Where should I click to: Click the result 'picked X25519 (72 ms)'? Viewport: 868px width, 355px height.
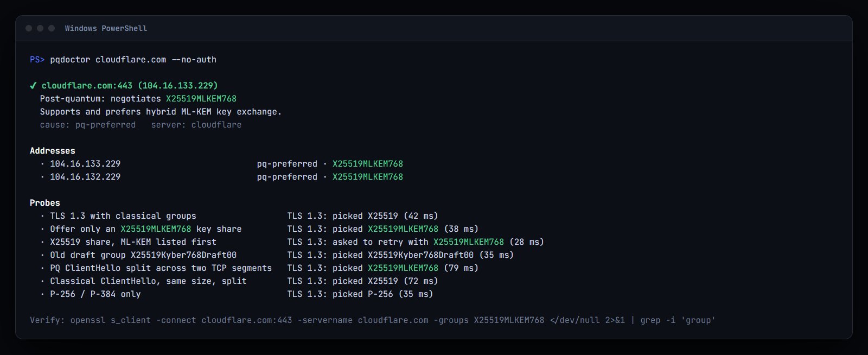coord(385,281)
